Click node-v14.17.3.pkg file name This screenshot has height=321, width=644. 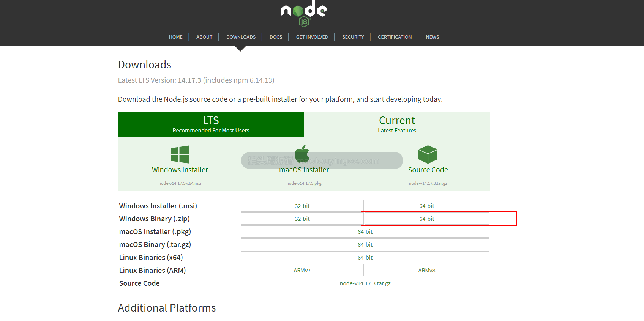pos(304,183)
